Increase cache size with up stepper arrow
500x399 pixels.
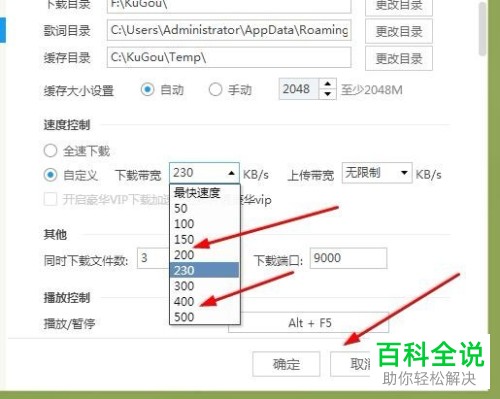(328, 84)
